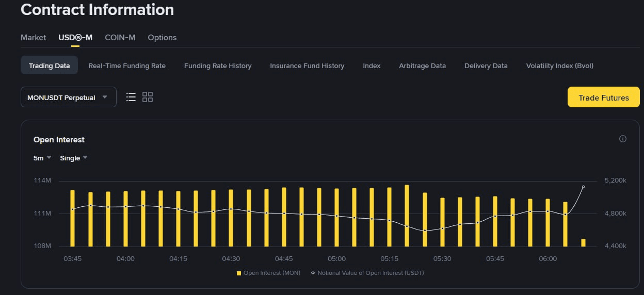Screen dimensions: 644x295
Task: Open Funding Rate History section
Action: tap(218, 65)
